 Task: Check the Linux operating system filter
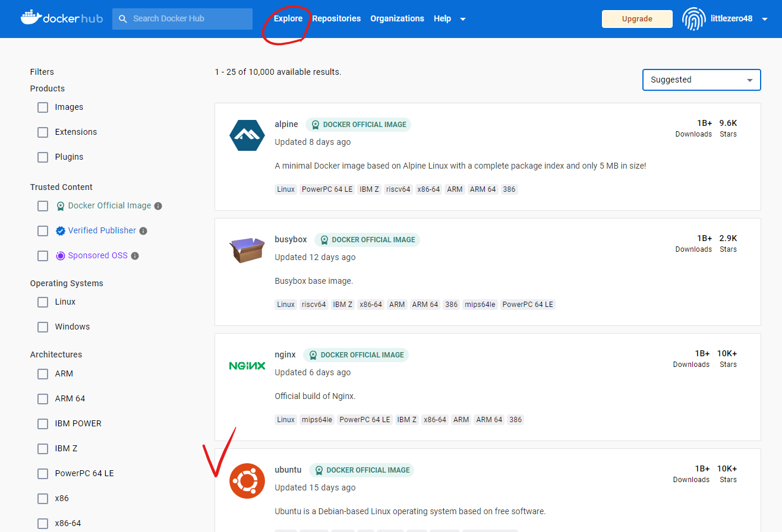coord(43,302)
